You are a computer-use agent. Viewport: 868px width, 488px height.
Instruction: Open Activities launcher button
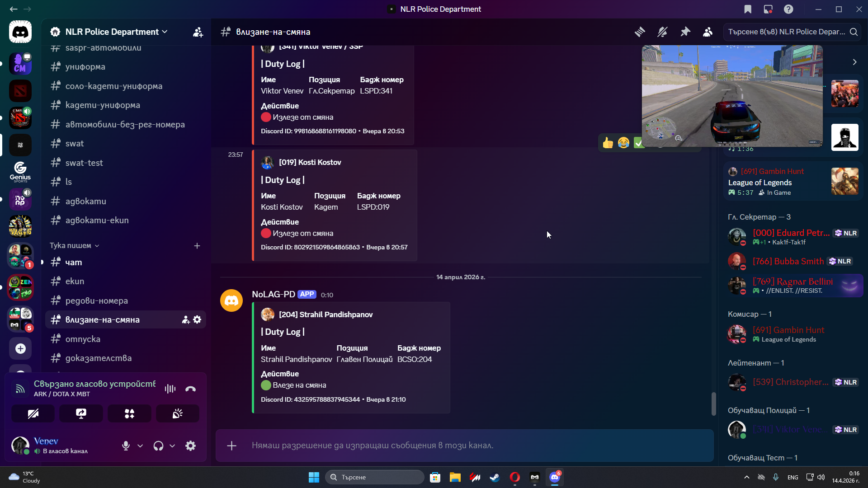129,413
